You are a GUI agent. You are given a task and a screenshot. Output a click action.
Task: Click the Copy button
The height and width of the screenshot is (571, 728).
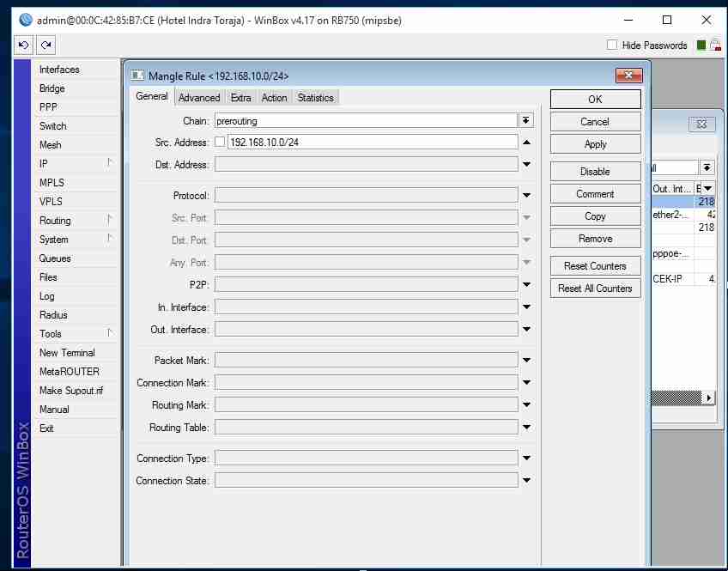(595, 216)
